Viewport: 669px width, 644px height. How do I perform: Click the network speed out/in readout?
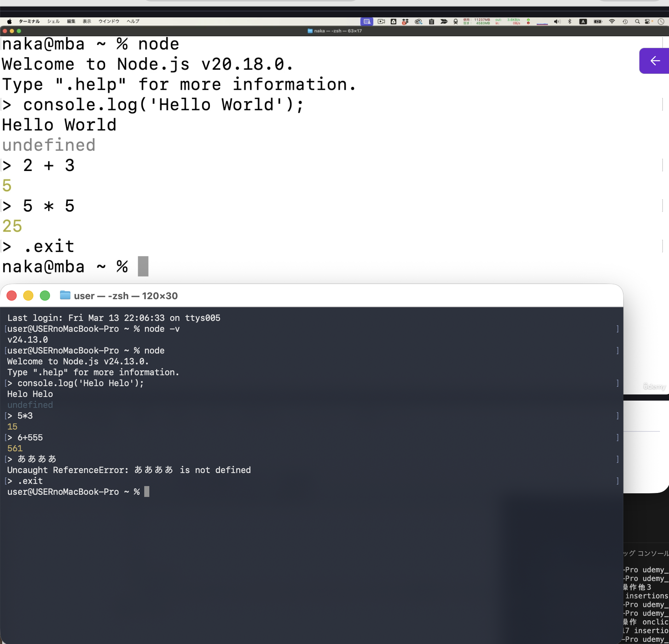tap(508, 21)
